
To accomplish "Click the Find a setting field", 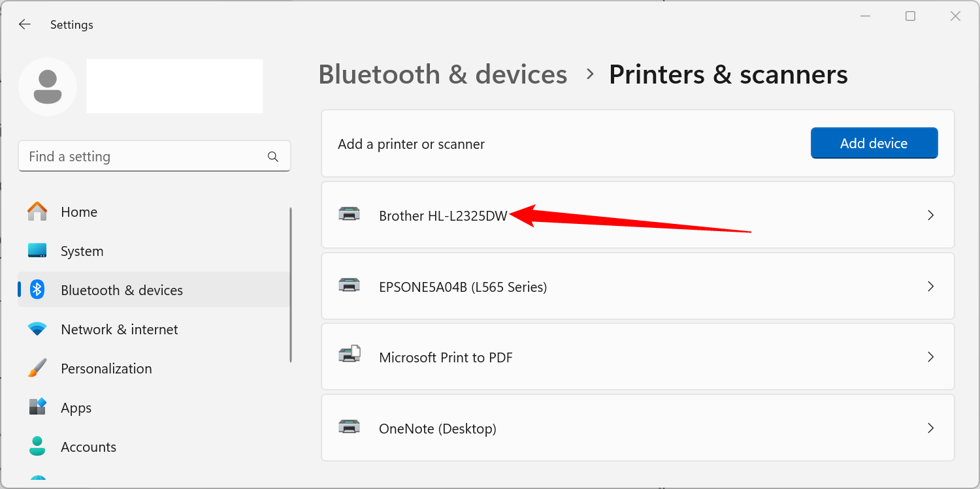I will click(144, 157).
